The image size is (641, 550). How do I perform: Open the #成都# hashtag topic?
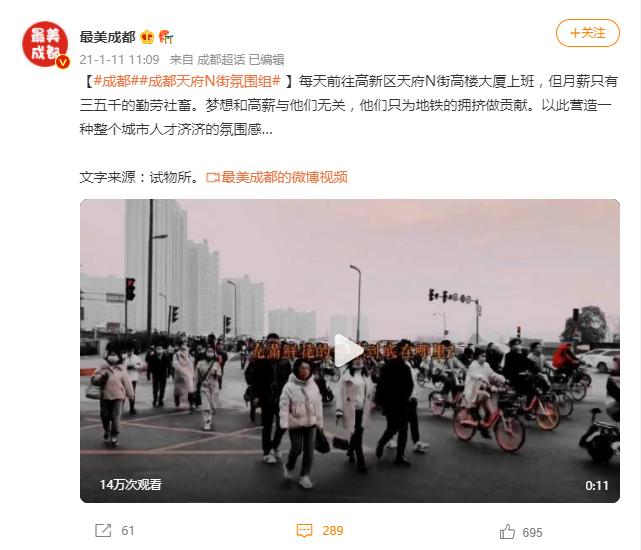tap(112, 81)
